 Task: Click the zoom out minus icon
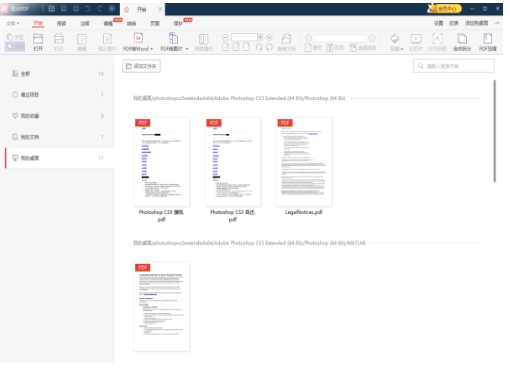pyautogui.click(x=225, y=37)
